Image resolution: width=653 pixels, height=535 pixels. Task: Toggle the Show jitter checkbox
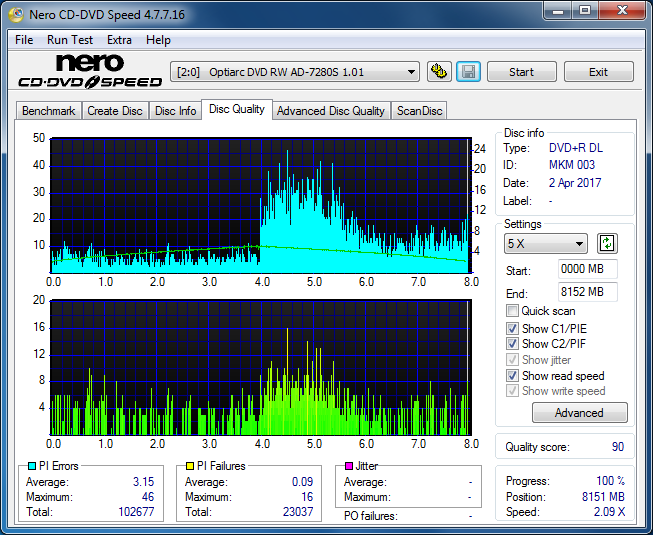point(512,359)
